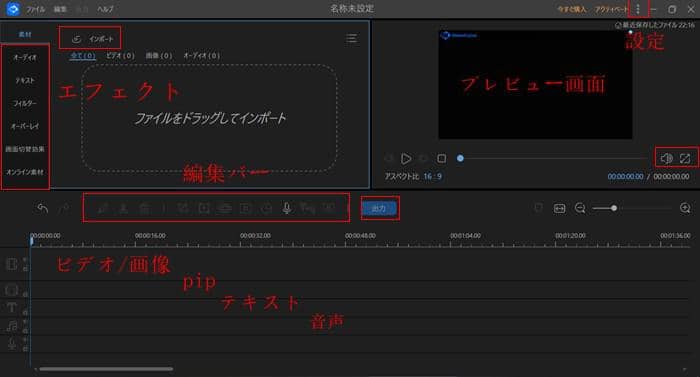The height and width of the screenshot is (377, 700).
Task: Click the drag-to-import drop area
Action: click(x=209, y=118)
